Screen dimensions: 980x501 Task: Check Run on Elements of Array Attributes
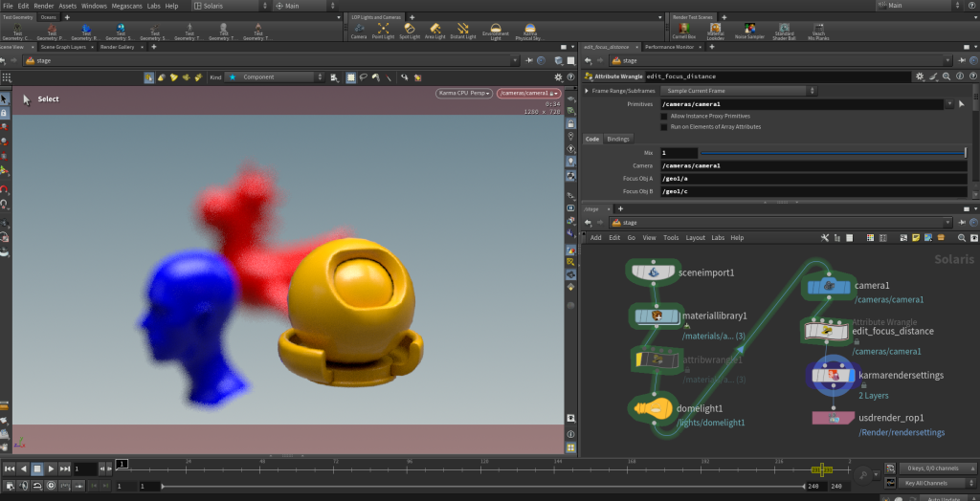pos(664,126)
